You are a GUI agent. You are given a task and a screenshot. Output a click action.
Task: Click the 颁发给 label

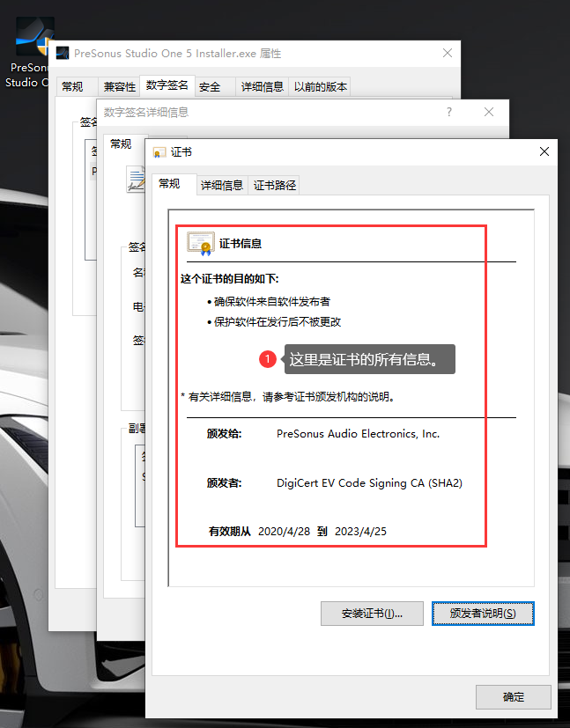pos(225,434)
